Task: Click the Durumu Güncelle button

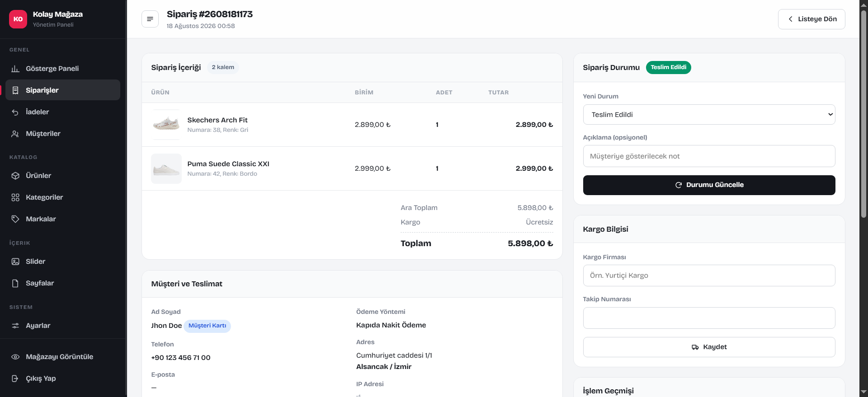Action: pos(709,185)
